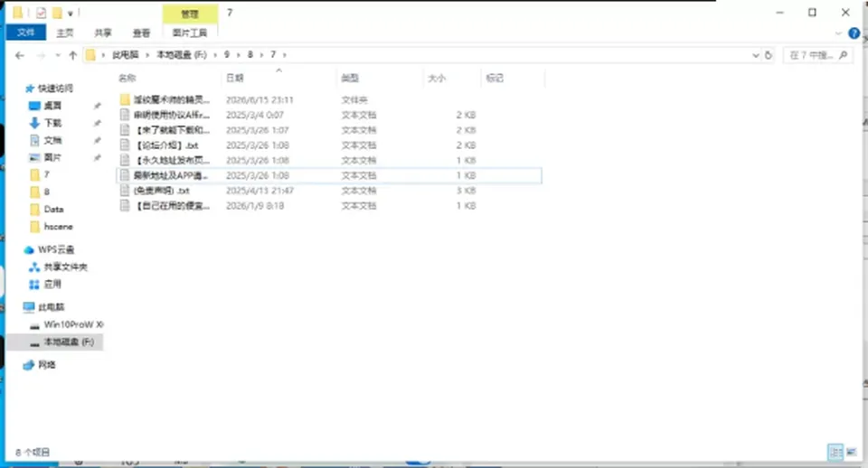
Task: Go up one folder level
Action: pos(72,55)
